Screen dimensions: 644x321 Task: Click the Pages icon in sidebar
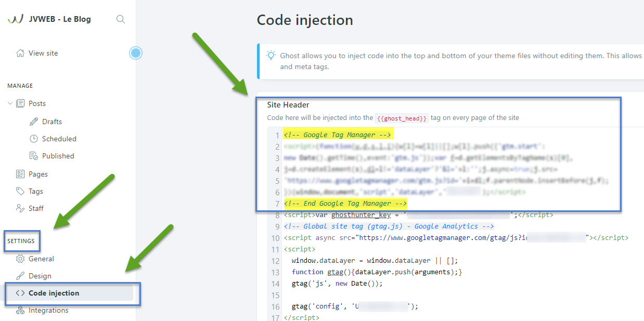[x=20, y=174]
